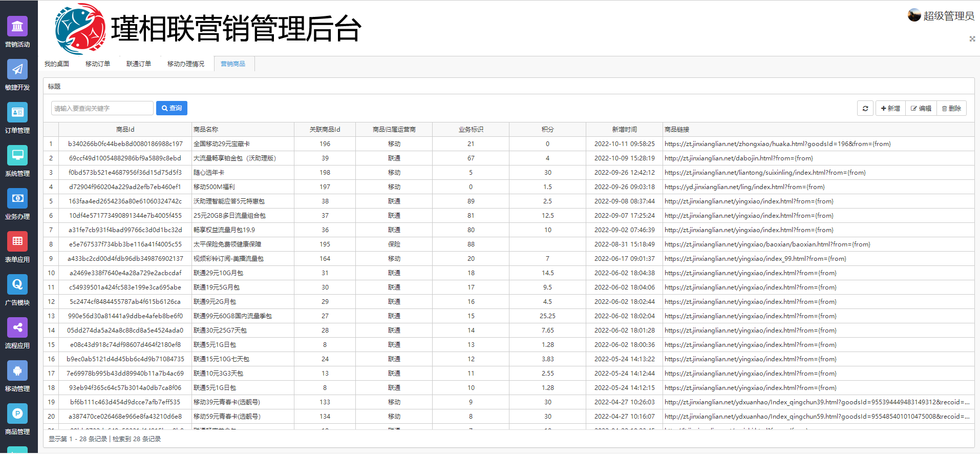The width and height of the screenshot is (980, 454).
Task: Click the 超级管理员 user avatar
Action: (x=914, y=15)
